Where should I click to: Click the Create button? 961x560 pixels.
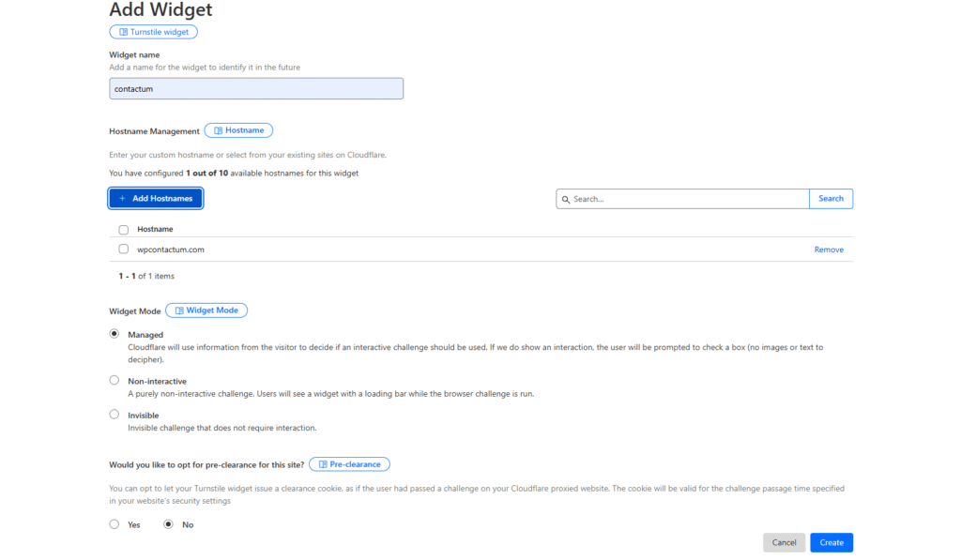(x=831, y=542)
